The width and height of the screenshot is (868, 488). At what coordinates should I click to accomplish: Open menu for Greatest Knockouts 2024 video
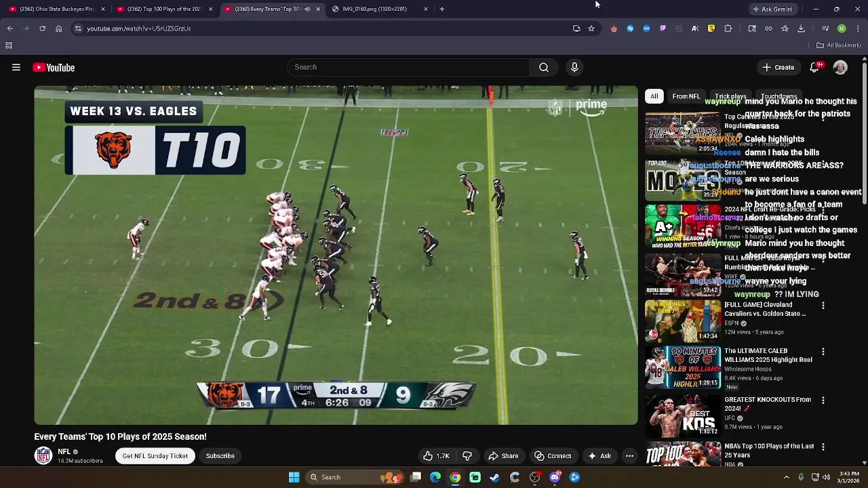(x=823, y=401)
